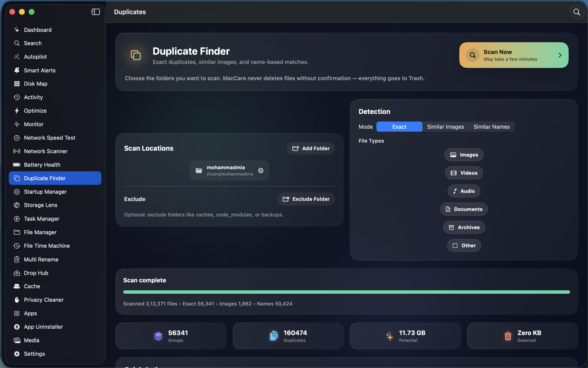Click the chevron arrow on Scan Now
This screenshot has height=368, width=588.
pos(560,55)
